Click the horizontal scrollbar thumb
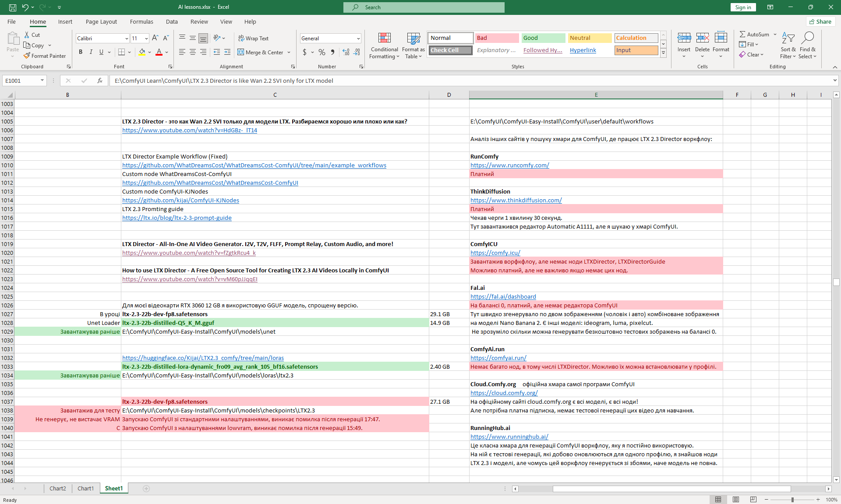 click(x=671, y=489)
